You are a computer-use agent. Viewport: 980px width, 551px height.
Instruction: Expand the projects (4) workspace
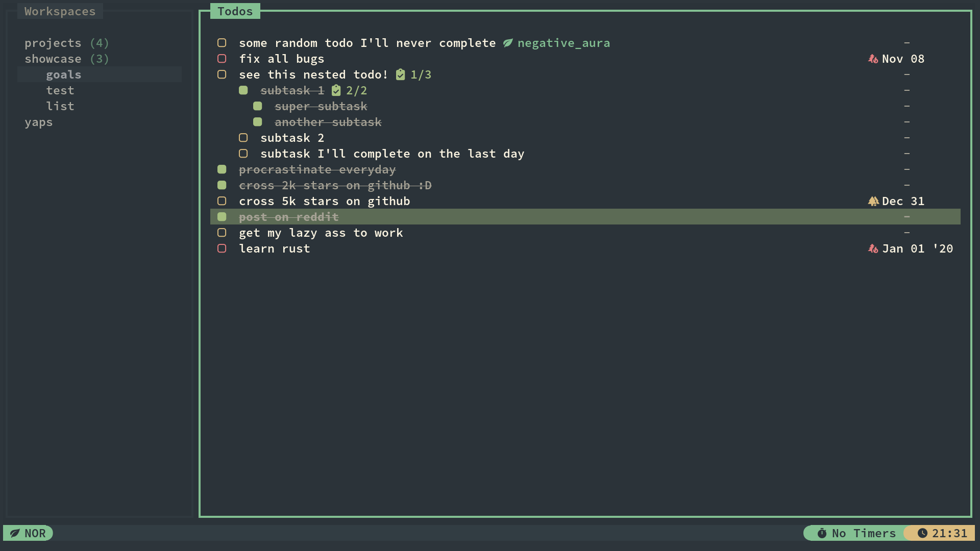coord(67,43)
